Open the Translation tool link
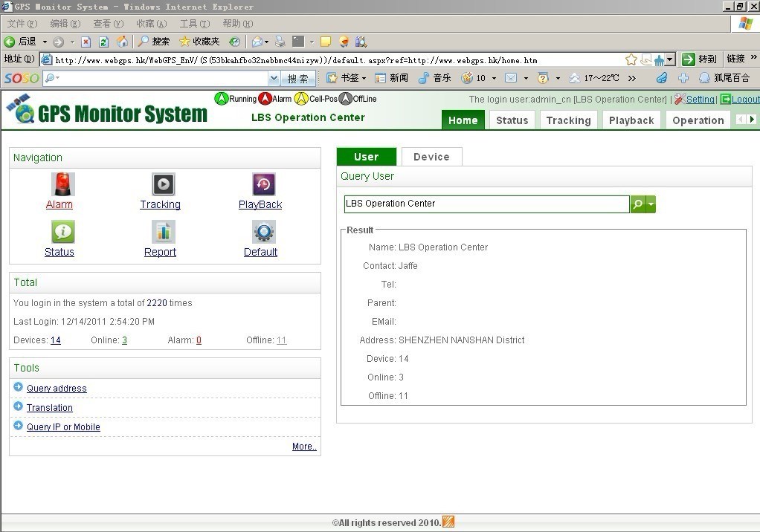Image resolution: width=760 pixels, height=532 pixels. click(x=50, y=408)
